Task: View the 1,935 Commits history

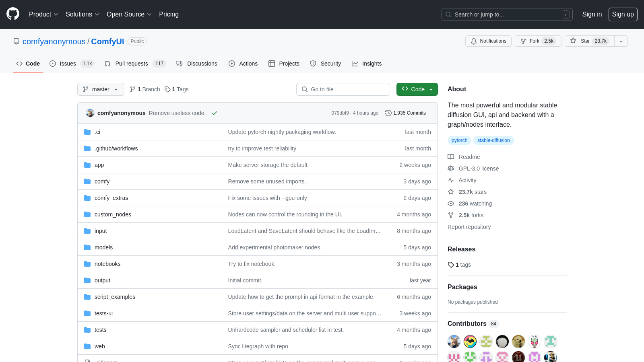Action: point(405,113)
